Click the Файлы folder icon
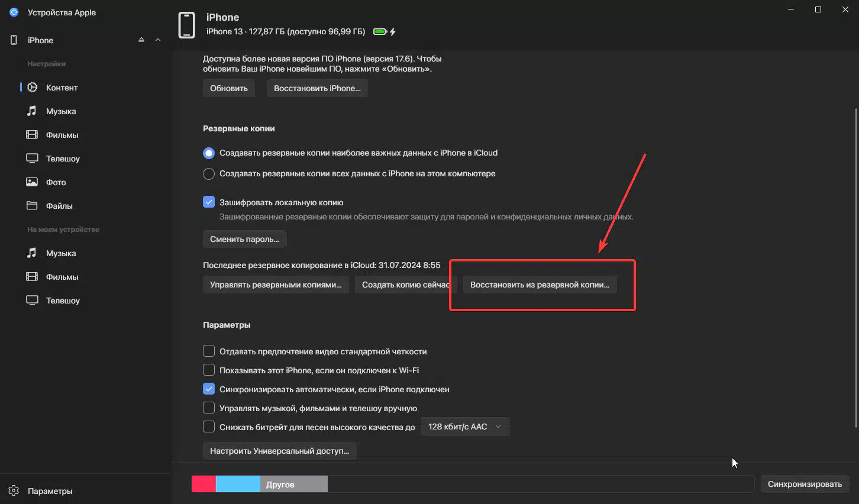 (32, 205)
